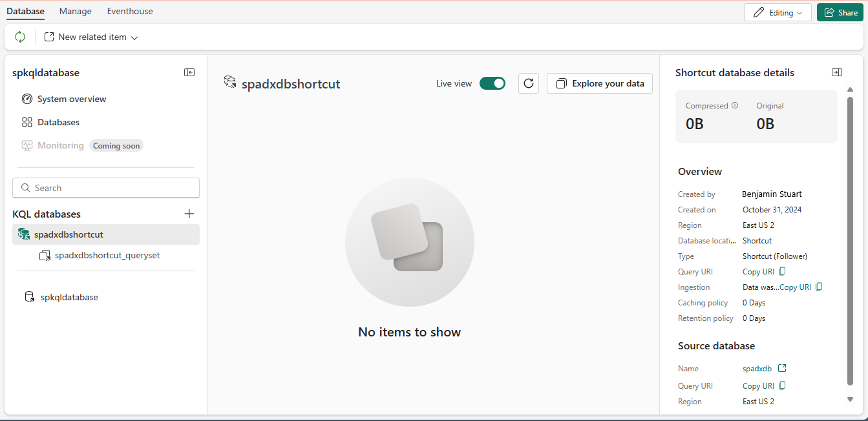Copy the Ingestion URI with the copy icon
Screen dimensions: 868x421
[819, 287]
